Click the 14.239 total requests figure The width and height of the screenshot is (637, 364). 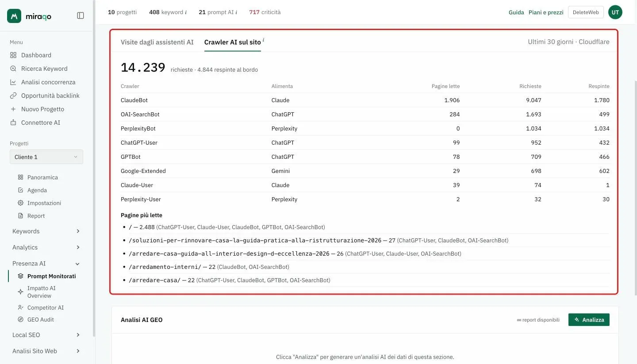143,68
